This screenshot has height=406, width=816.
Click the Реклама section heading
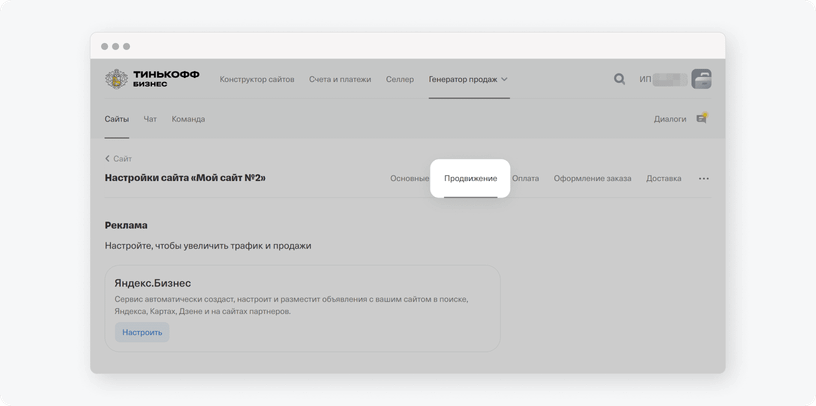point(126,225)
